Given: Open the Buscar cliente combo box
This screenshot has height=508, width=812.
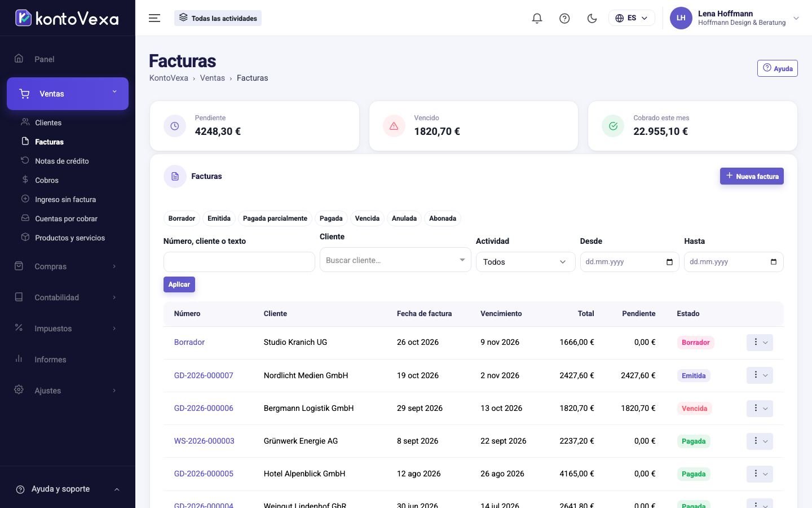Looking at the screenshot, I should pos(395,260).
